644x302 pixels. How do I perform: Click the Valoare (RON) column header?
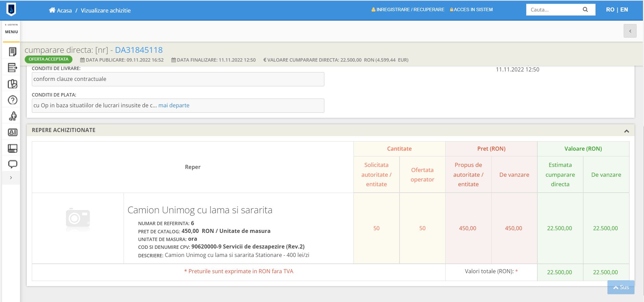(x=583, y=149)
